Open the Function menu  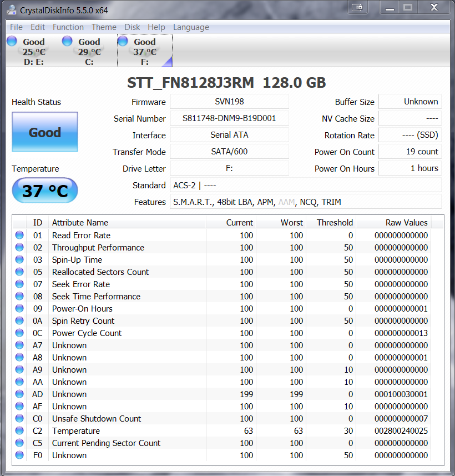[x=68, y=27]
